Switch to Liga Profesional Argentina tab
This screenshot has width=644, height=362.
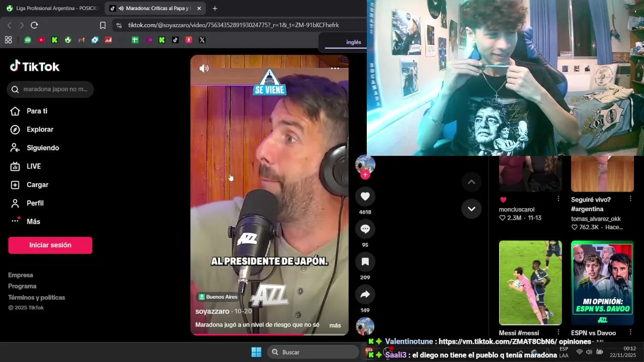tap(52, 9)
